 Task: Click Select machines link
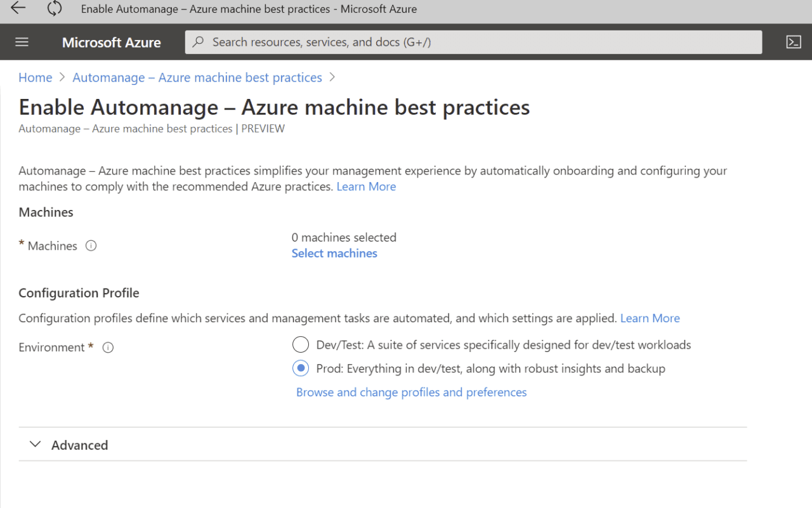point(334,253)
